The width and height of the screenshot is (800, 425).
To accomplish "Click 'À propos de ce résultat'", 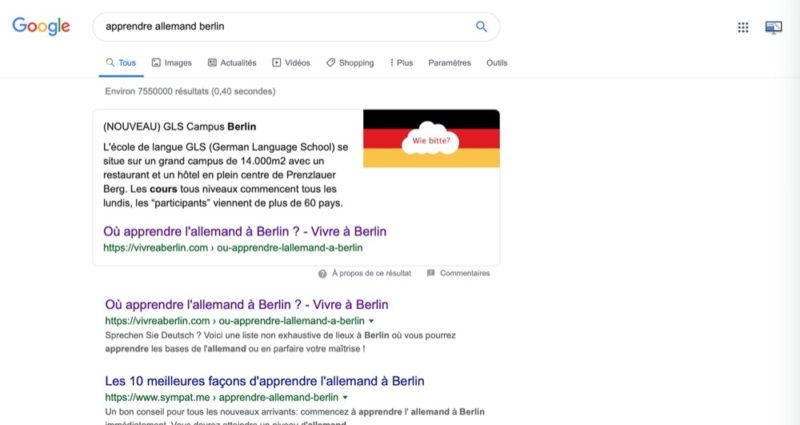I will click(371, 273).
